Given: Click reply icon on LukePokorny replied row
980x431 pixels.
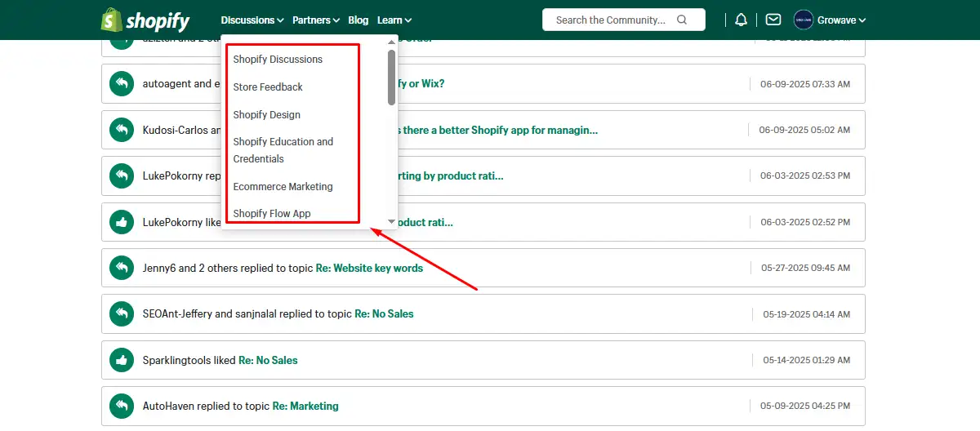Looking at the screenshot, I should click(x=122, y=176).
